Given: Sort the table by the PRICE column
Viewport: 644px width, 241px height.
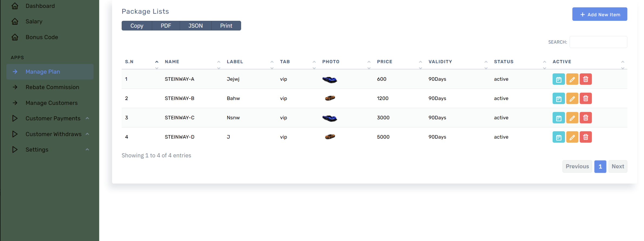Looking at the screenshot, I should coord(384,62).
